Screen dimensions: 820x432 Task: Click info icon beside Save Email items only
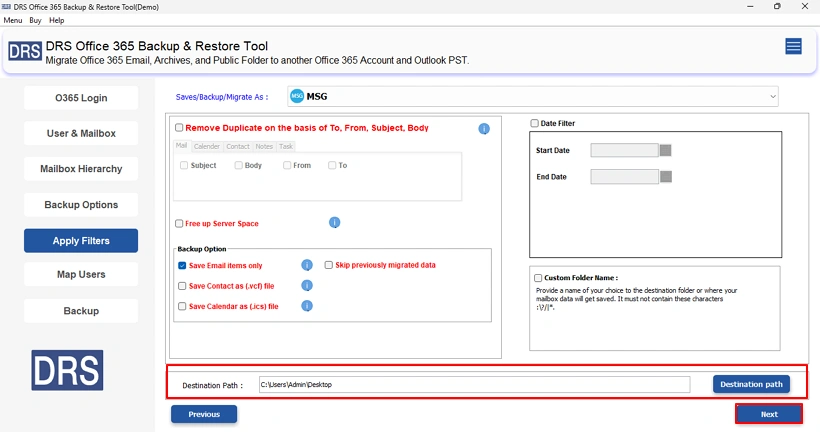tap(307, 265)
